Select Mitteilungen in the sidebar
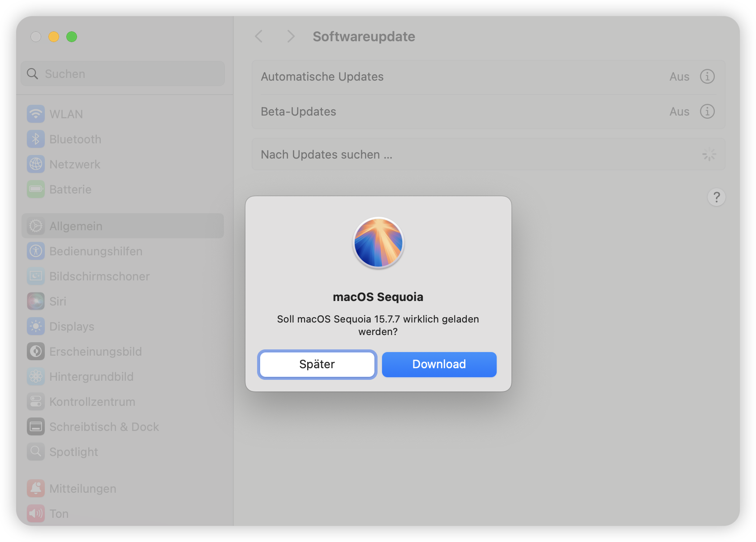 pos(123,488)
